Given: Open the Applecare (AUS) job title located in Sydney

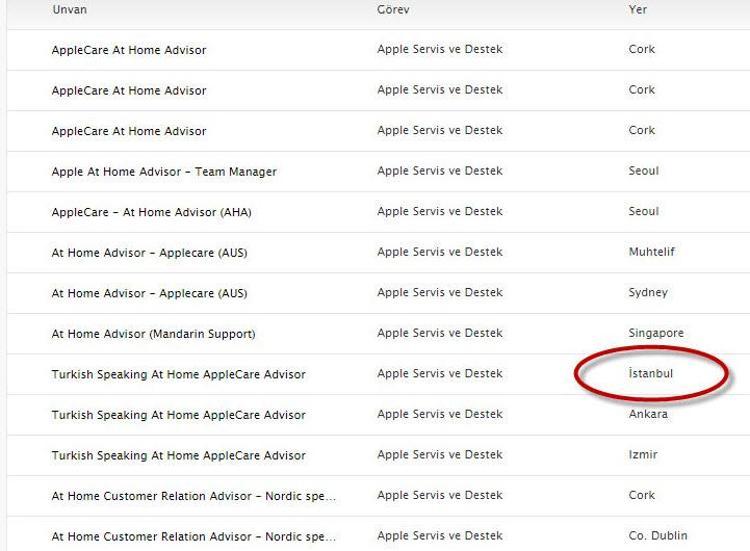Looking at the screenshot, I should [x=149, y=293].
